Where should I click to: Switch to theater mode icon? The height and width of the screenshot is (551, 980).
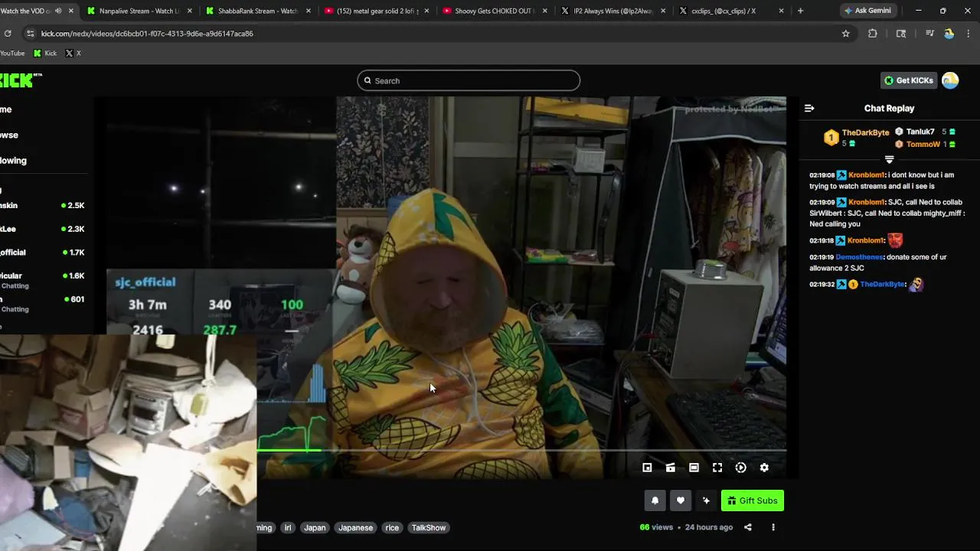pos(694,468)
